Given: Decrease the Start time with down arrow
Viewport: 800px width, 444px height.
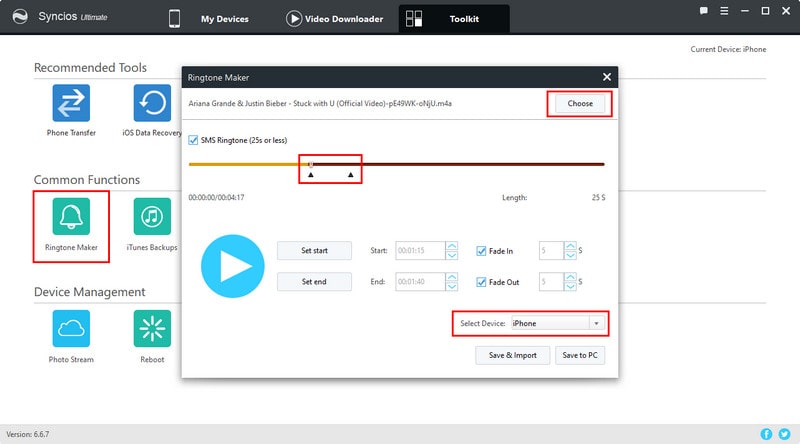Looking at the screenshot, I should pyautogui.click(x=452, y=255).
